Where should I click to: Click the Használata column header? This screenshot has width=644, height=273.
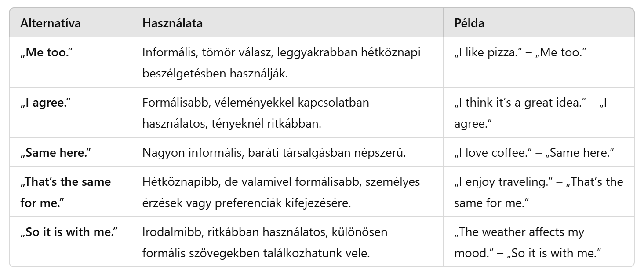172,23
